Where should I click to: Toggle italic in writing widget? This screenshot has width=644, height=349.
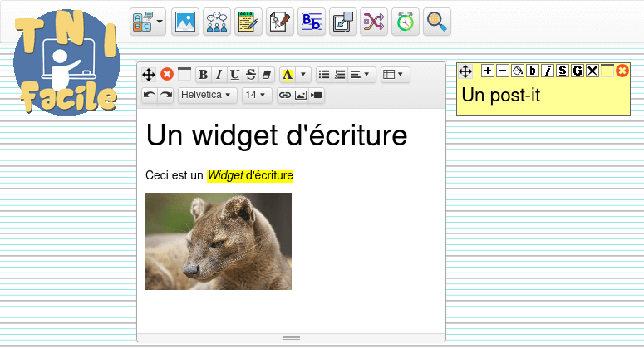[x=219, y=75]
